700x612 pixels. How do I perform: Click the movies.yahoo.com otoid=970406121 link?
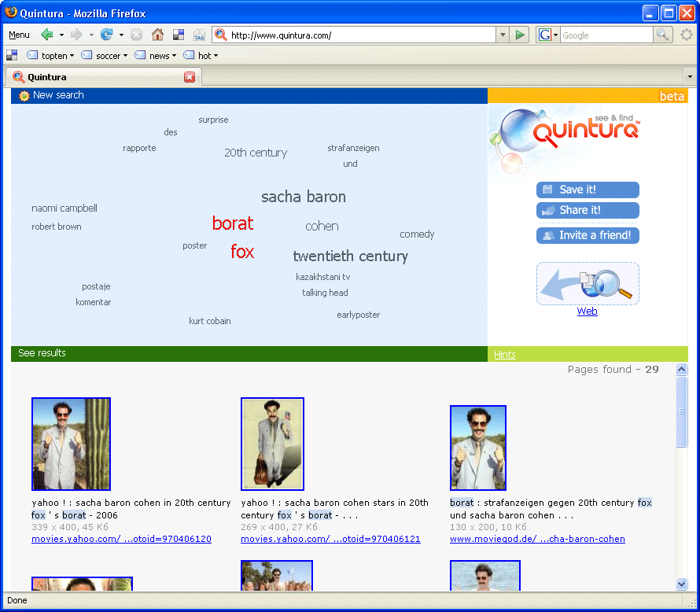click(x=331, y=539)
